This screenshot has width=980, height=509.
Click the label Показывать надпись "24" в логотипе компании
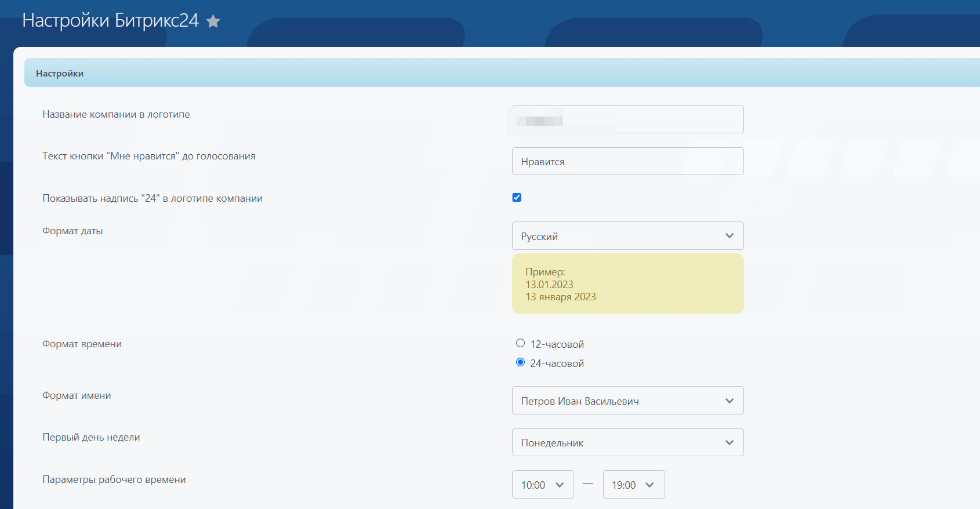click(x=153, y=198)
